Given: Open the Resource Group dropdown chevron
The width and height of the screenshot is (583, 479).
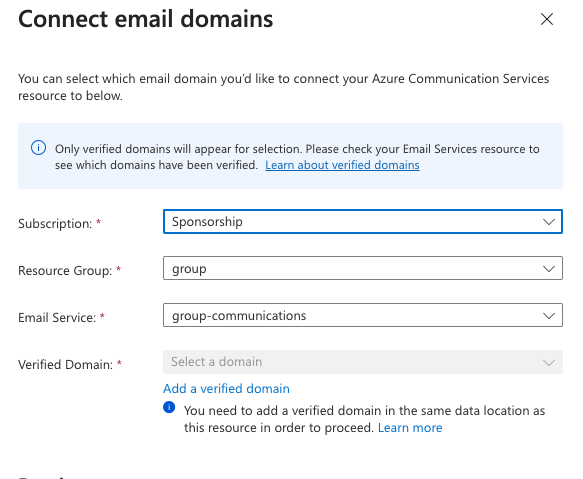Looking at the screenshot, I should [x=549, y=269].
